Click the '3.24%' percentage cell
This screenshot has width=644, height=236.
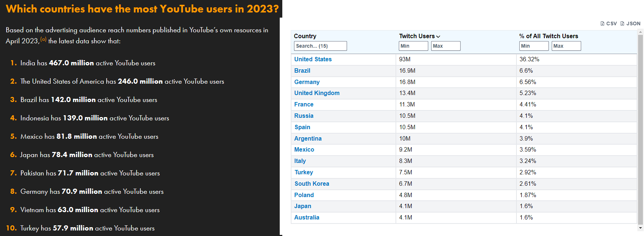(x=576, y=161)
